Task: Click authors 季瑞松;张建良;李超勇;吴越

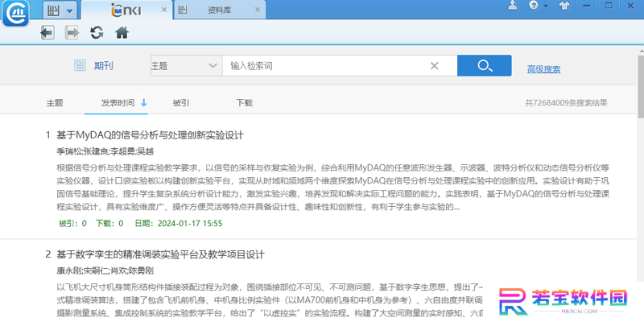Action: pos(105,151)
